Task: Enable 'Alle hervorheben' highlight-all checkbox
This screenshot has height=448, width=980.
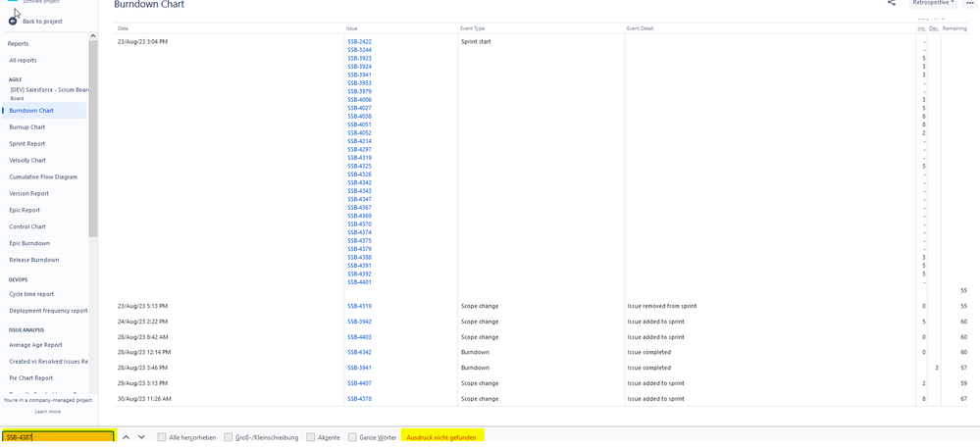Action: (x=163, y=437)
